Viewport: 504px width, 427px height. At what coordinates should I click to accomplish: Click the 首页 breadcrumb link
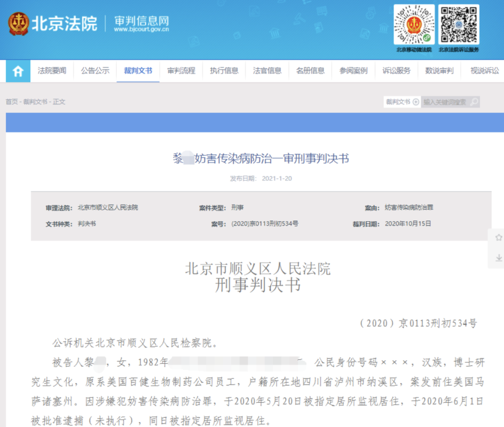point(12,102)
